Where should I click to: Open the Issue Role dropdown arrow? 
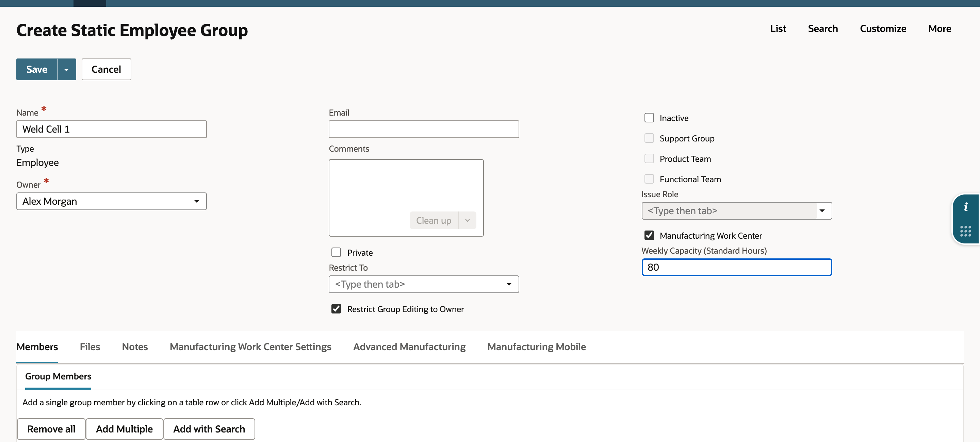(x=822, y=211)
